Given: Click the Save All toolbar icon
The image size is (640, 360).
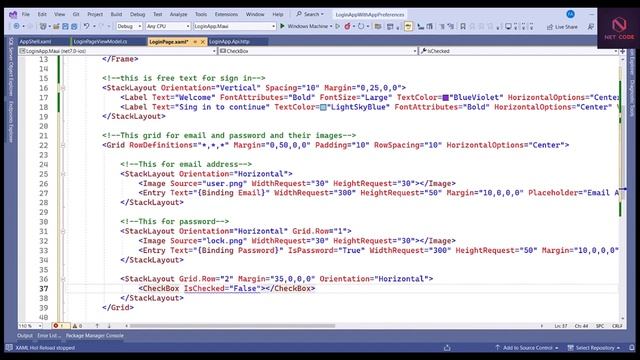Looking at the screenshot, I should [74, 26].
